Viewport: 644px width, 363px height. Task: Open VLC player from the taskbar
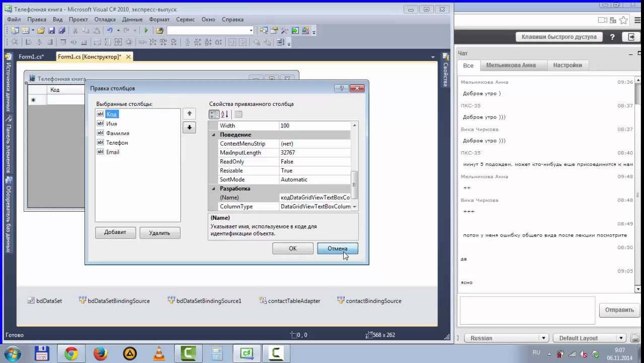pos(158,354)
